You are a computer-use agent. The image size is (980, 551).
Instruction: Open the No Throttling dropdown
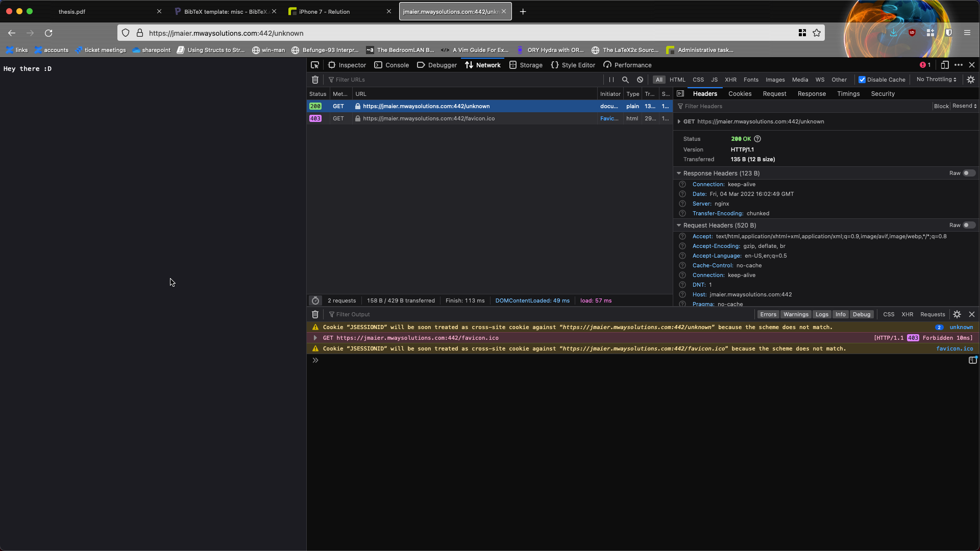(x=936, y=79)
